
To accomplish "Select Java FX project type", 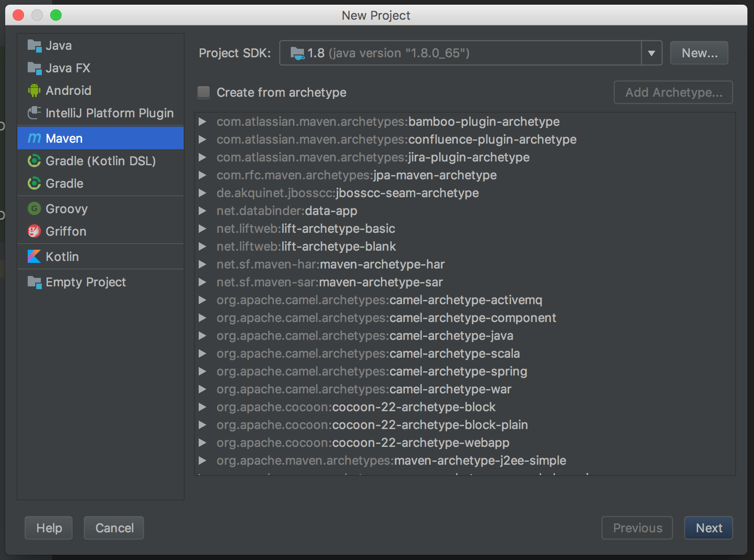I will point(101,68).
